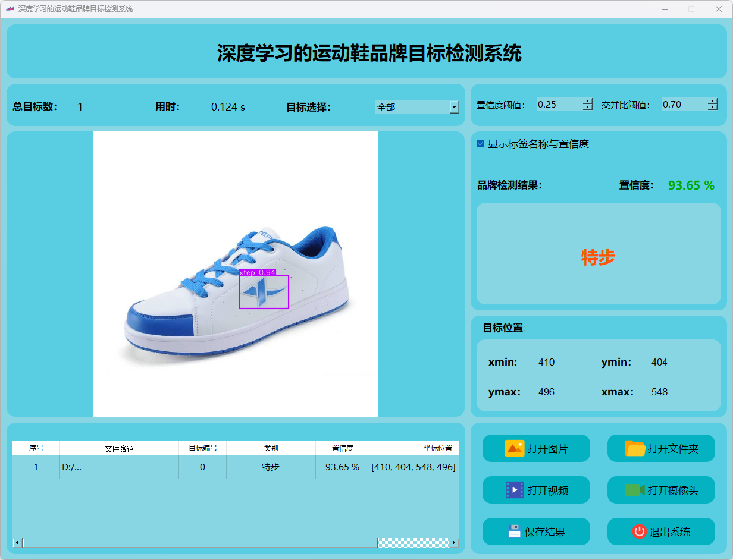Click the 目标位置 section heading
Viewport: 733px width, 560px height.
[x=503, y=328]
